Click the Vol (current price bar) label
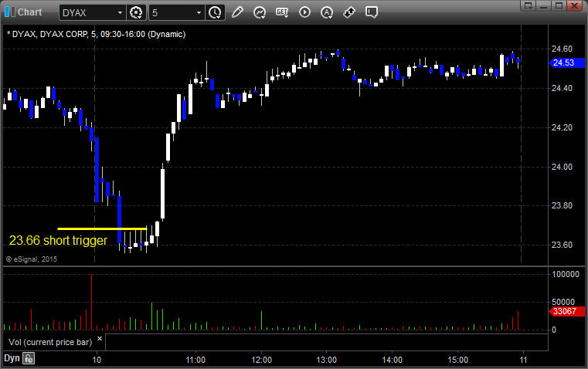The width and height of the screenshot is (588, 369). coord(50,342)
